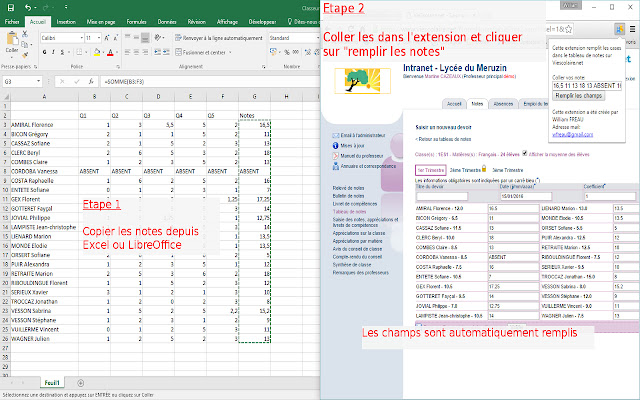Click the Align top icon
The image size is (640, 400).
(x=127, y=38)
